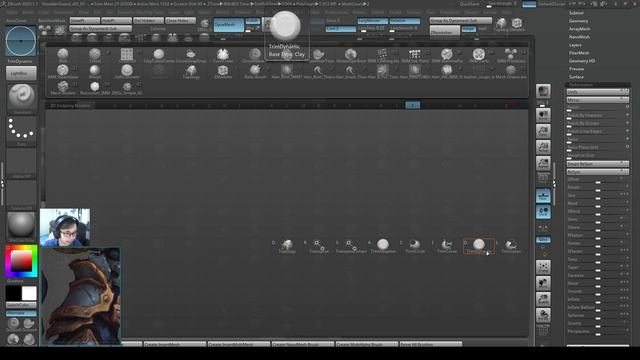Image resolution: width=640 pixels, height=360 pixels.
Task: Open the current TrimDynamic brush thumbnail
Action: tap(20, 41)
